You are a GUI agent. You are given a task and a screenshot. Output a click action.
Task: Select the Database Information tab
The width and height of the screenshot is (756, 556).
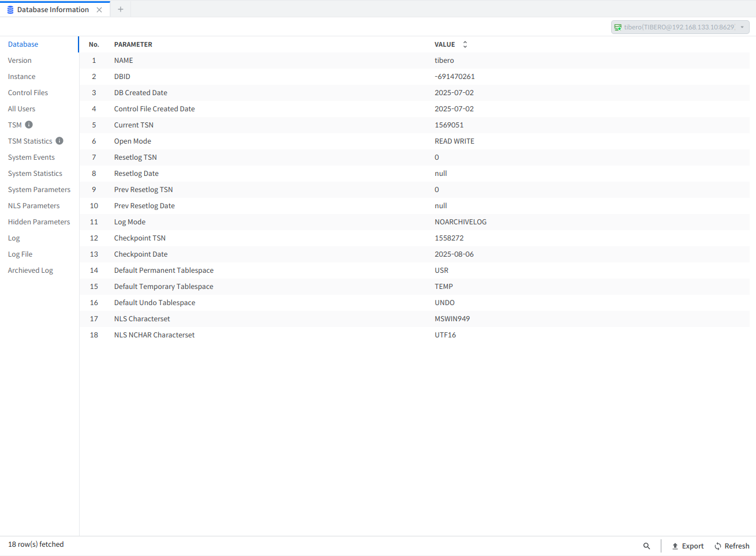click(x=52, y=10)
